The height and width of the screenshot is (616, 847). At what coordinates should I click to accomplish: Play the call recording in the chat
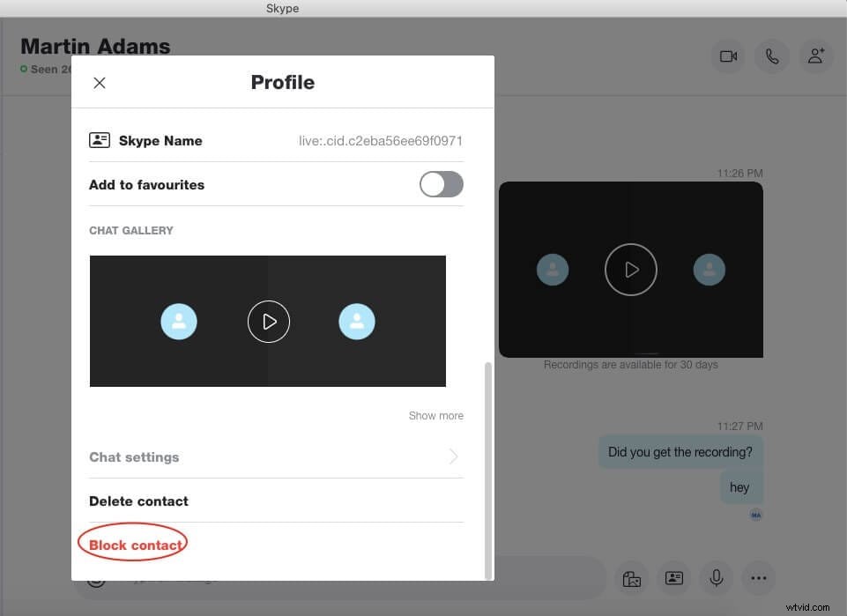pyautogui.click(x=630, y=270)
